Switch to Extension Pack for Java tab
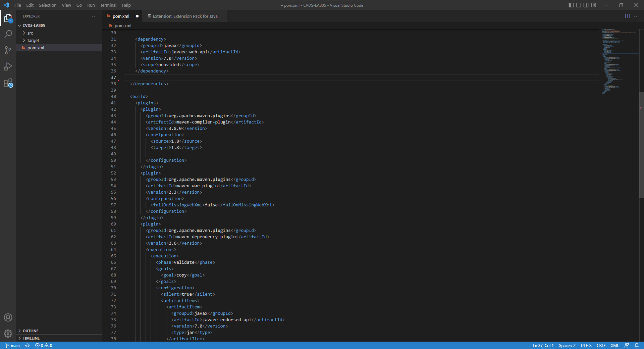The image size is (644, 349). point(185,16)
